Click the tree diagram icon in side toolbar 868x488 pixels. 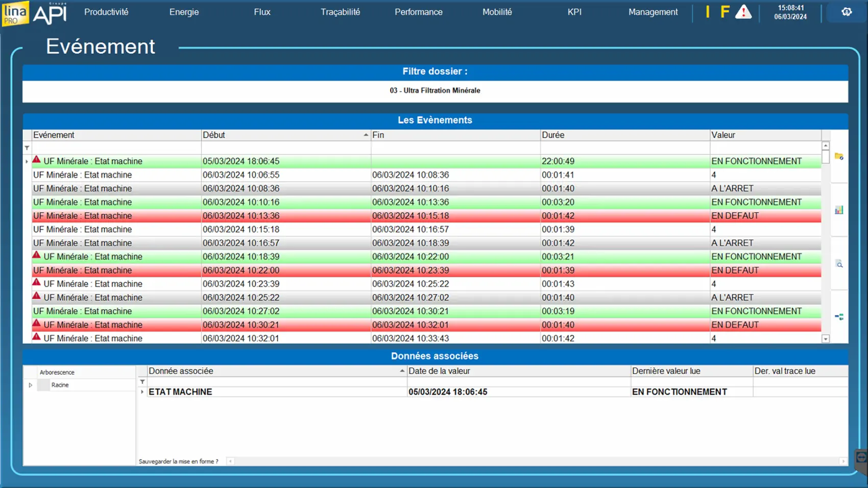pyautogui.click(x=838, y=317)
